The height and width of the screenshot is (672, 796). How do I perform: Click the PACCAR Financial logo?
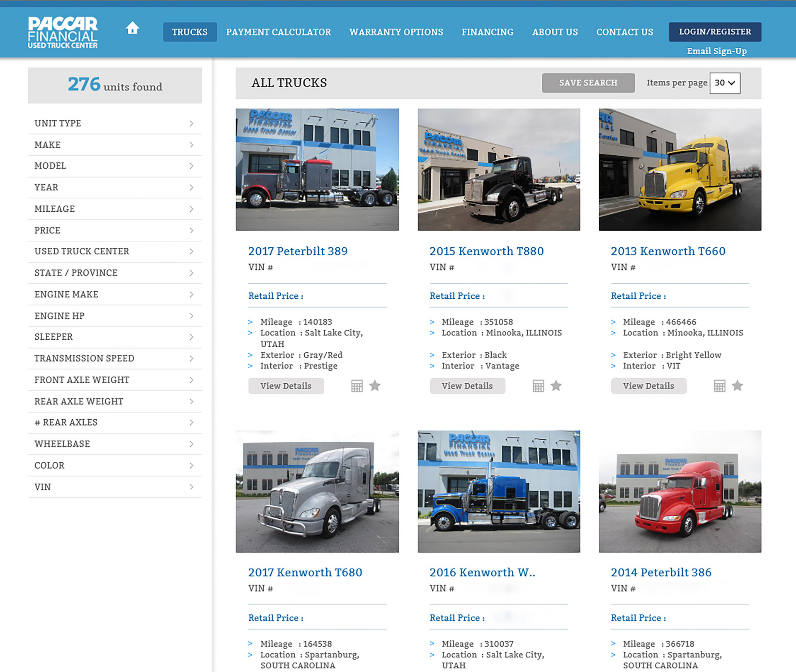tap(63, 32)
